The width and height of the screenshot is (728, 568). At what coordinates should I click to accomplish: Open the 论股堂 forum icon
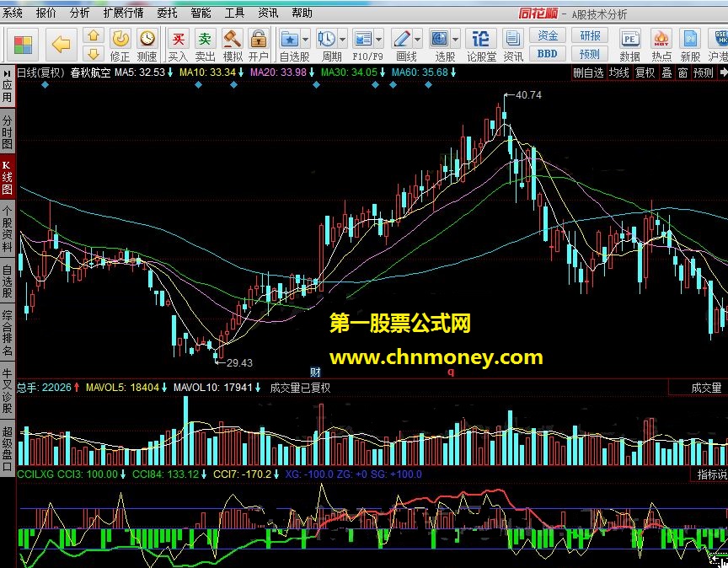[x=481, y=39]
